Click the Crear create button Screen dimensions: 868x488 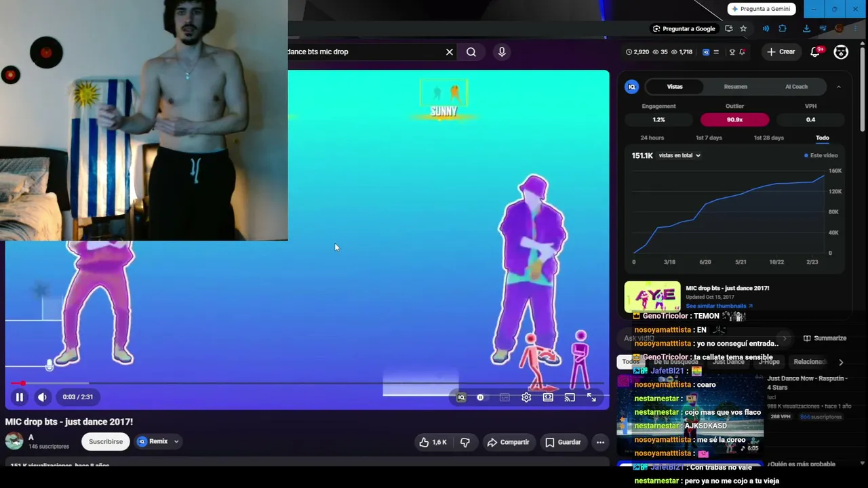(x=781, y=52)
